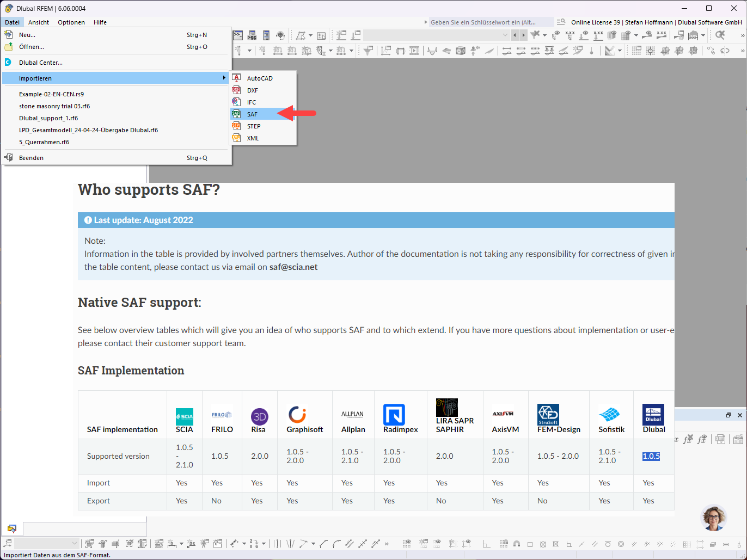747x560 pixels.
Task: Click the keyword search input field
Action: coord(490,22)
